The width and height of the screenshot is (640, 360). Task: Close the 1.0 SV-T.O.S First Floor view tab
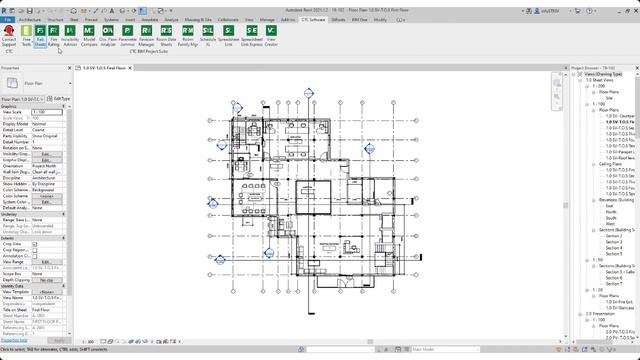[x=130, y=68]
